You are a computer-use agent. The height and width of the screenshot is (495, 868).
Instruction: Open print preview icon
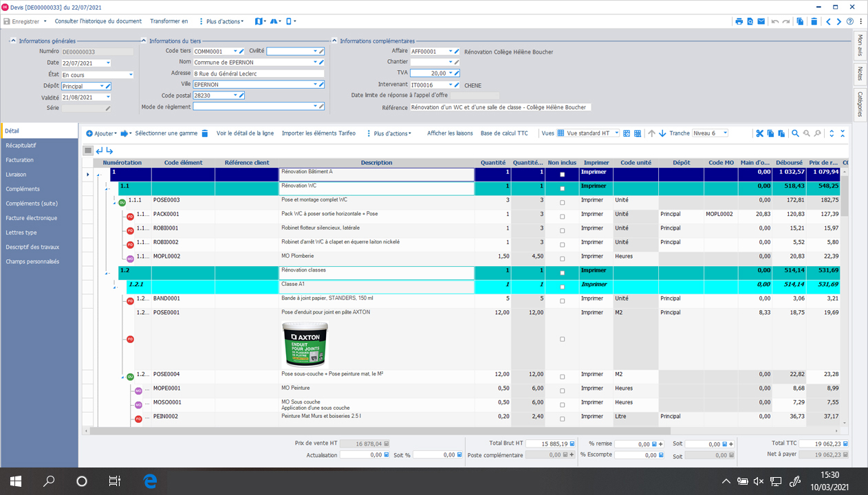(x=750, y=21)
